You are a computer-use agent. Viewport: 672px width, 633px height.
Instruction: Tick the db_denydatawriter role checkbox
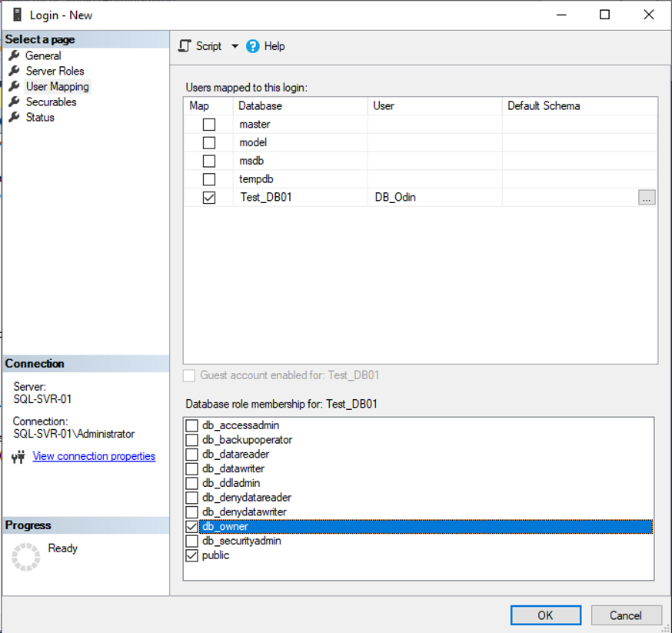tap(191, 512)
